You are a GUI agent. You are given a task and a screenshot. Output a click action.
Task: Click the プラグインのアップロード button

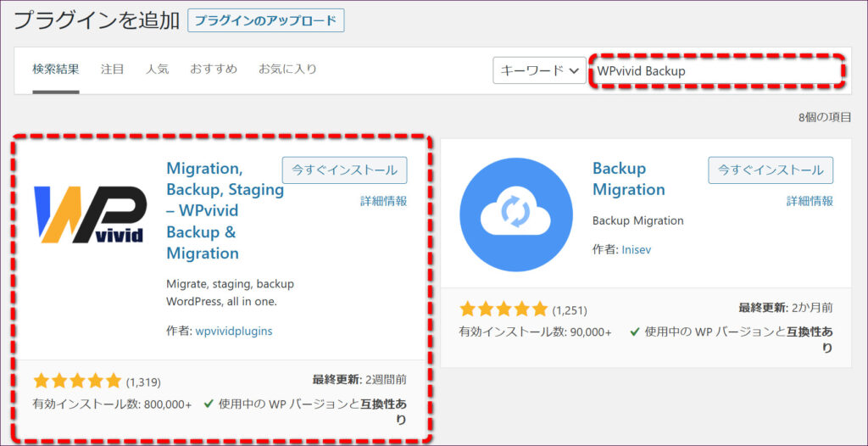click(265, 20)
